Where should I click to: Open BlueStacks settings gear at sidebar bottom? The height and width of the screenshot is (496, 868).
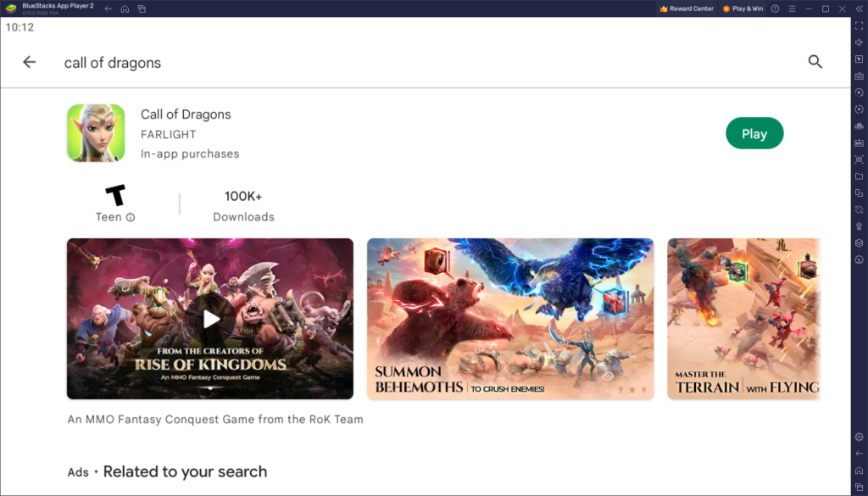tap(858, 436)
